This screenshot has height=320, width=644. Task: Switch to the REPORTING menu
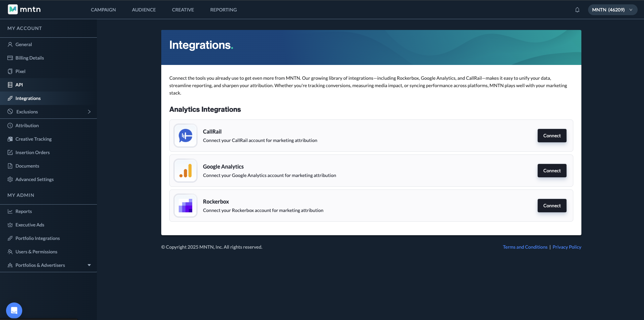coord(224,10)
